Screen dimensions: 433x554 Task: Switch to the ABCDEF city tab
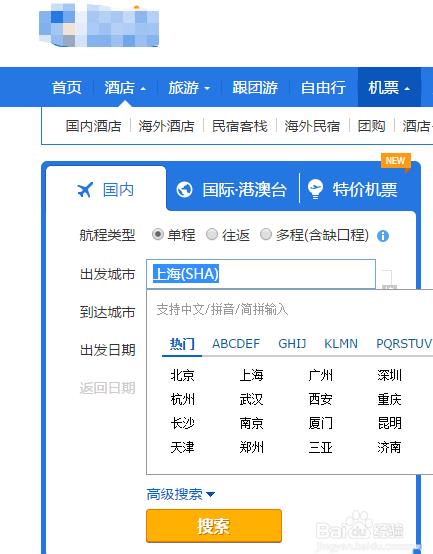(x=236, y=343)
